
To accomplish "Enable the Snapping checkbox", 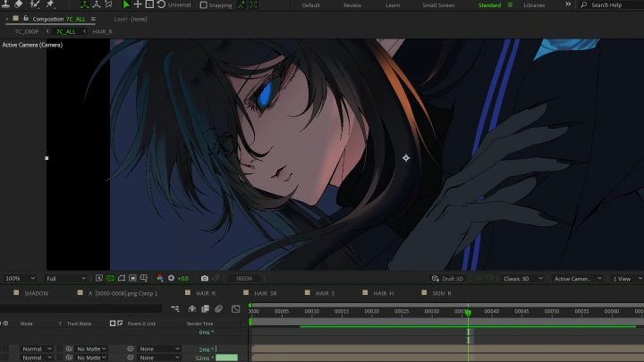I will pyautogui.click(x=203, y=5).
